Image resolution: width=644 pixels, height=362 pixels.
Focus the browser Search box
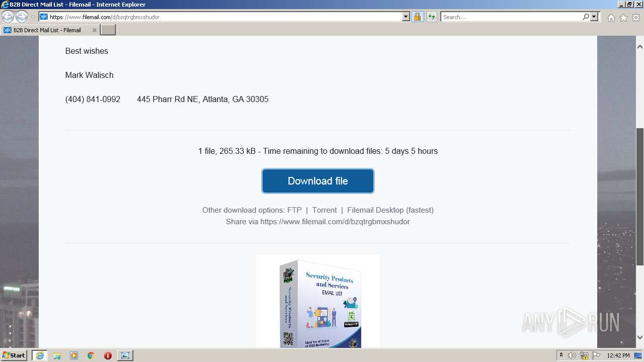(511, 17)
